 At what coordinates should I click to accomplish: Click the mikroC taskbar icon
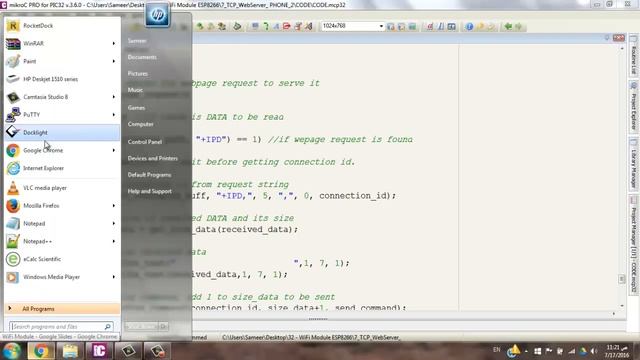[99, 351]
